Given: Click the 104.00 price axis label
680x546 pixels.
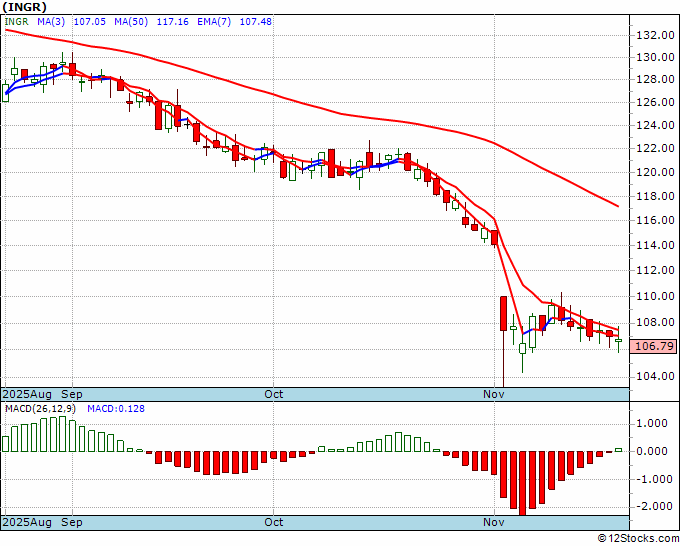Looking at the screenshot, I should pos(655,376).
